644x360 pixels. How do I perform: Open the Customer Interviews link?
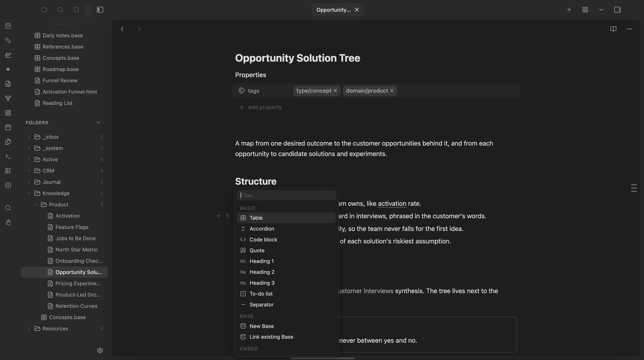[x=365, y=291]
